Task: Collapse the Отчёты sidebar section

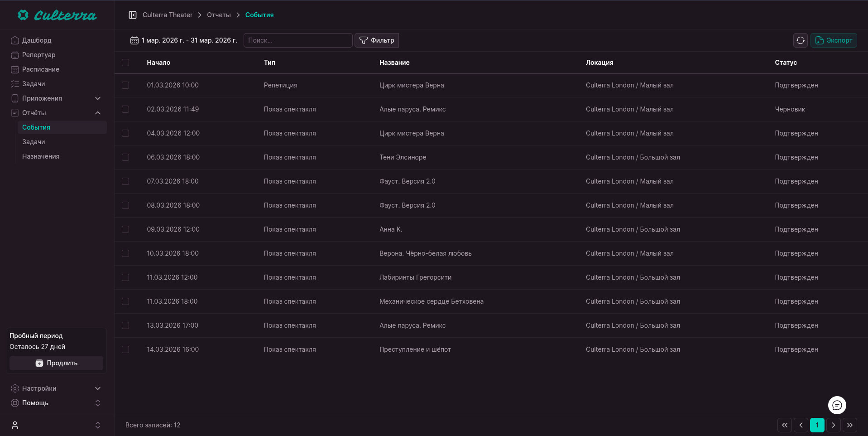Action: [x=98, y=113]
